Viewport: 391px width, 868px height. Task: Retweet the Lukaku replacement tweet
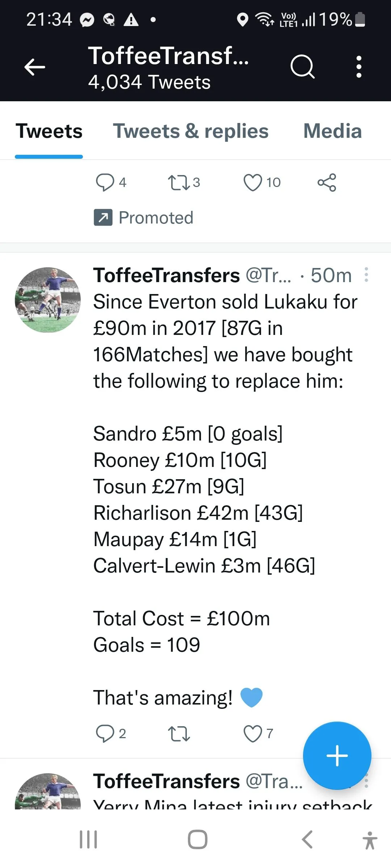tap(178, 733)
